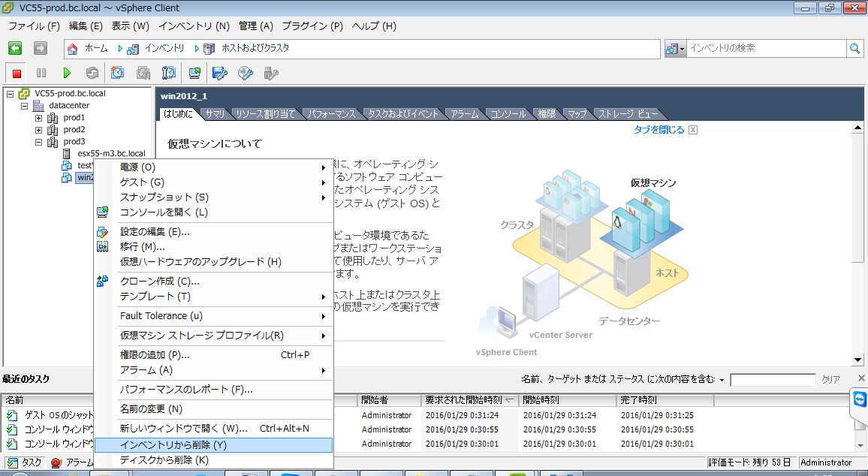Click the ホストおよびクラスタ breadcrumb link
This screenshot has width=868, height=476.
[255, 49]
